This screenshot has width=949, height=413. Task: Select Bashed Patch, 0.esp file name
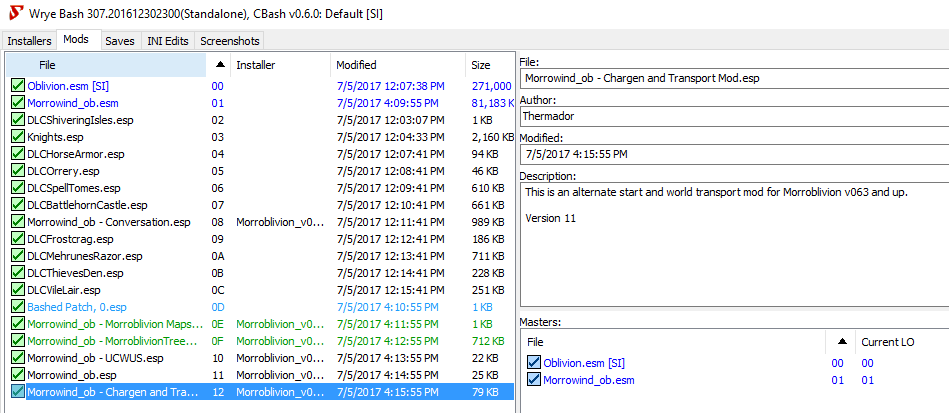point(77,306)
